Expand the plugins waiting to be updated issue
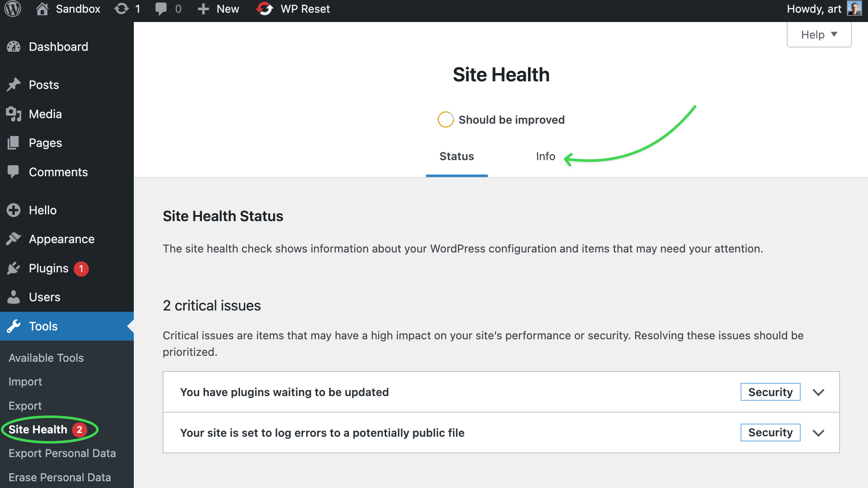Image resolution: width=868 pixels, height=488 pixels. pyautogui.click(x=818, y=392)
